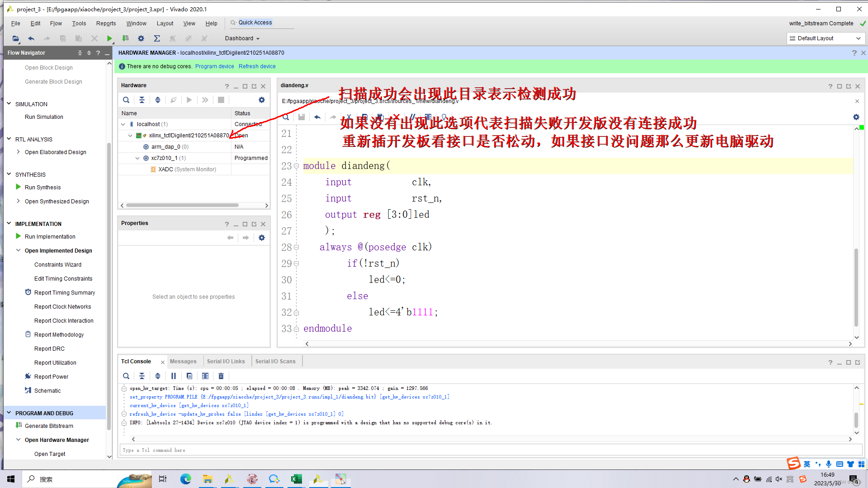Image resolution: width=868 pixels, height=488 pixels.
Task: Click the green Run button in main toolbar
Action: click(109, 38)
